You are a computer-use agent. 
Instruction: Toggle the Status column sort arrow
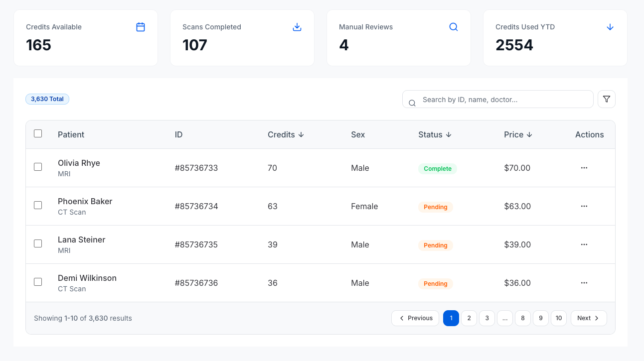click(449, 134)
